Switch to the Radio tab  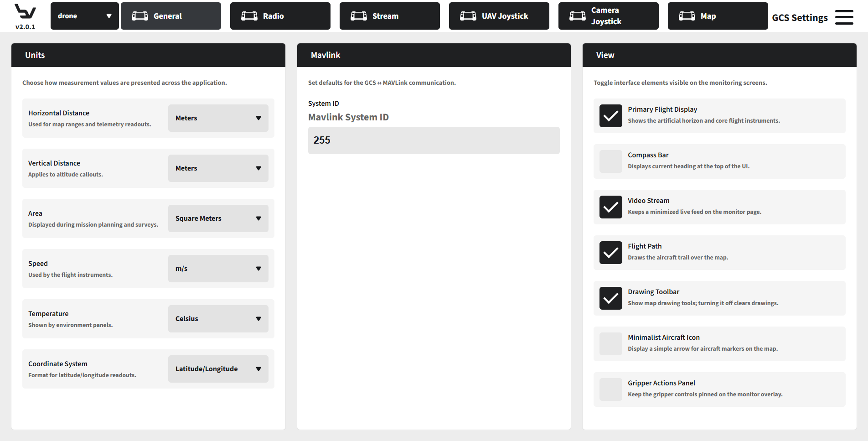point(280,16)
